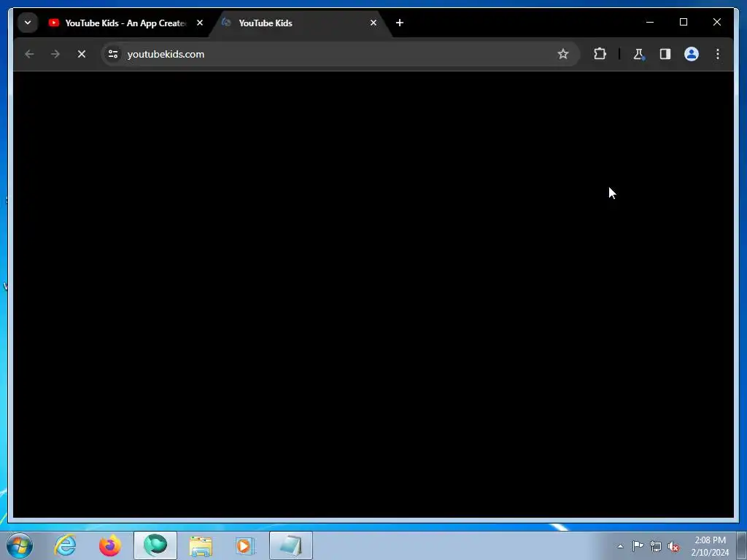747x560 pixels.
Task: Open Action Center flag icon
Action: pos(638,546)
